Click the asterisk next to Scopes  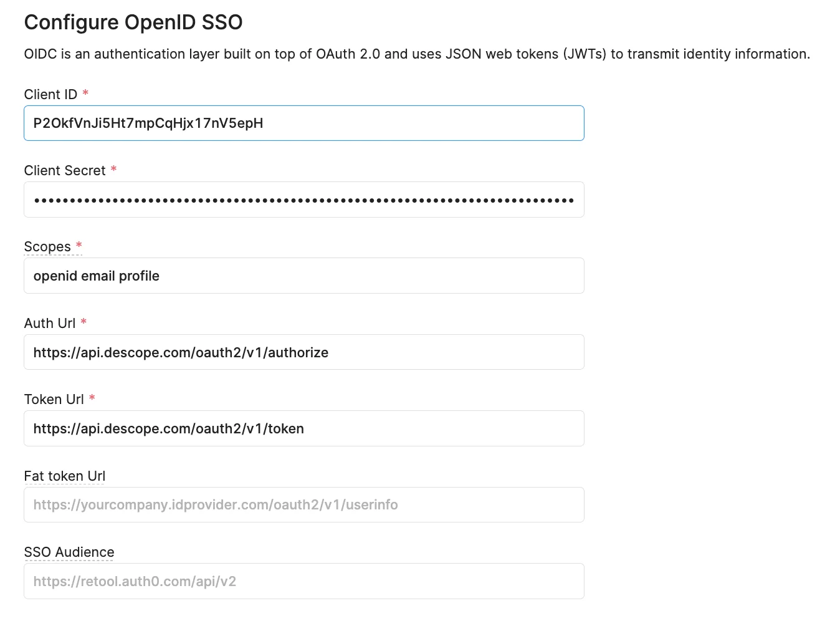coord(79,245)
